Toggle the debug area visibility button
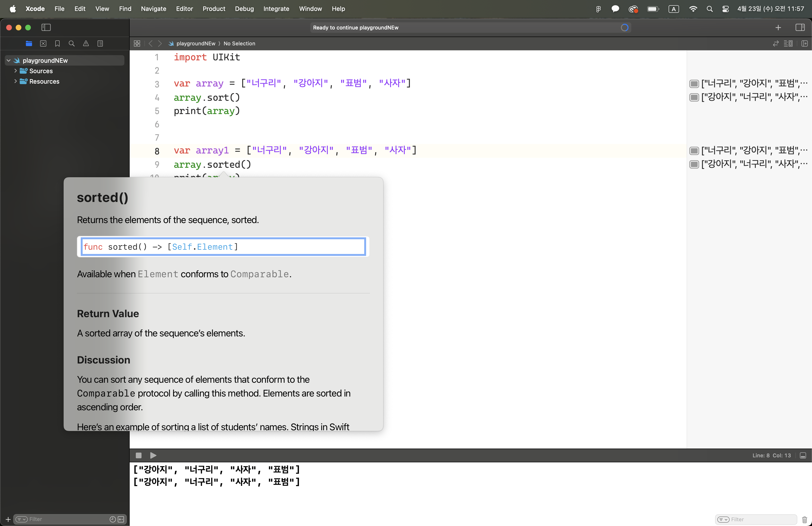 coord(803,455)
